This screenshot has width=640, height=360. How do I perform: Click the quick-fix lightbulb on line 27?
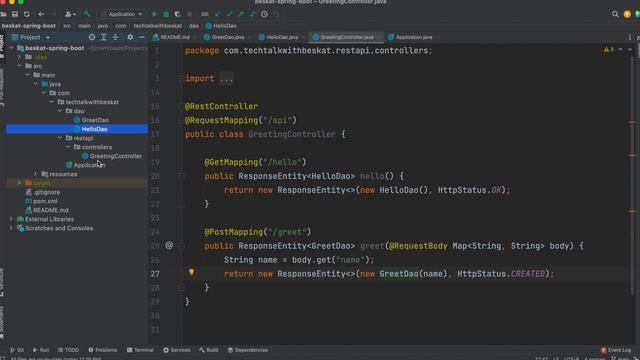tap(191, 272)
